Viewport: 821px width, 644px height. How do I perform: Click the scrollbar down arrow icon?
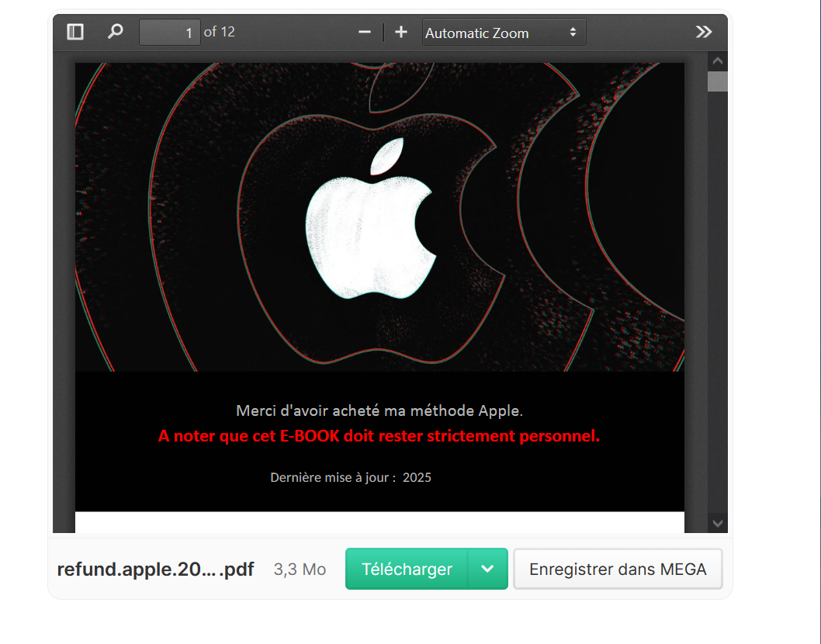717,523
